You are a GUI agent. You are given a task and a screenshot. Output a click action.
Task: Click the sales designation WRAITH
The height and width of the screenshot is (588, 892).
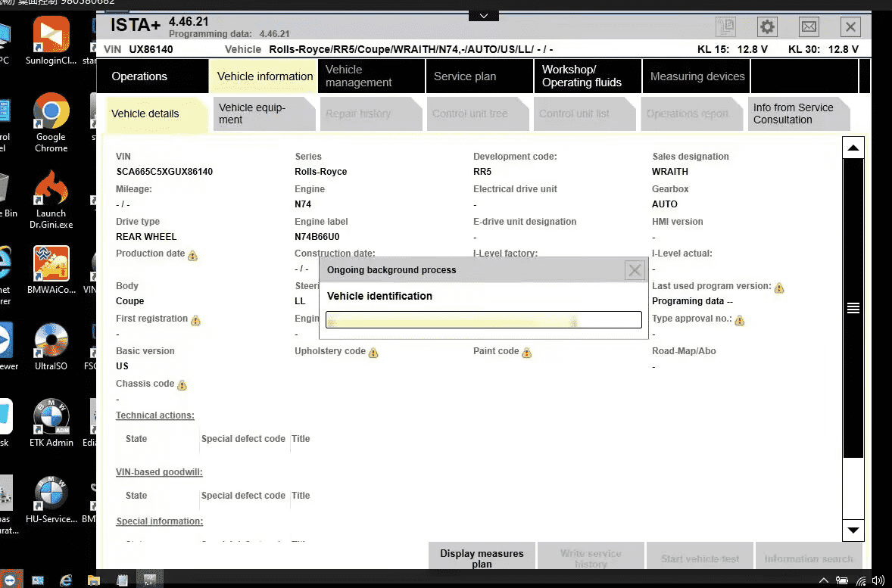(669, 172)
